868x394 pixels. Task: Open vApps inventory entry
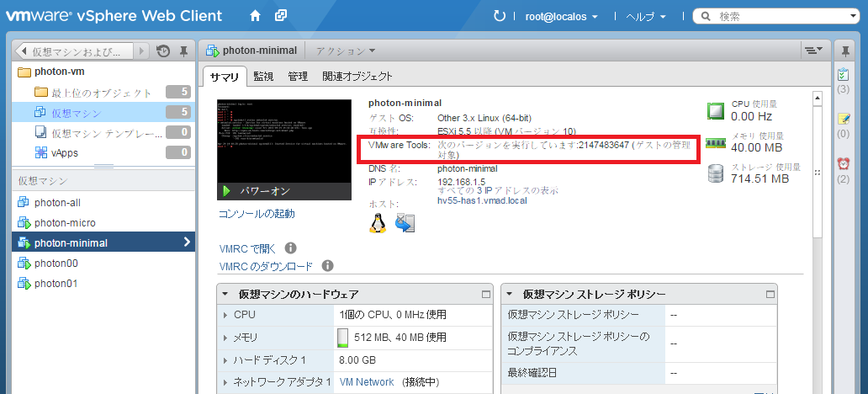click(65, 152)
